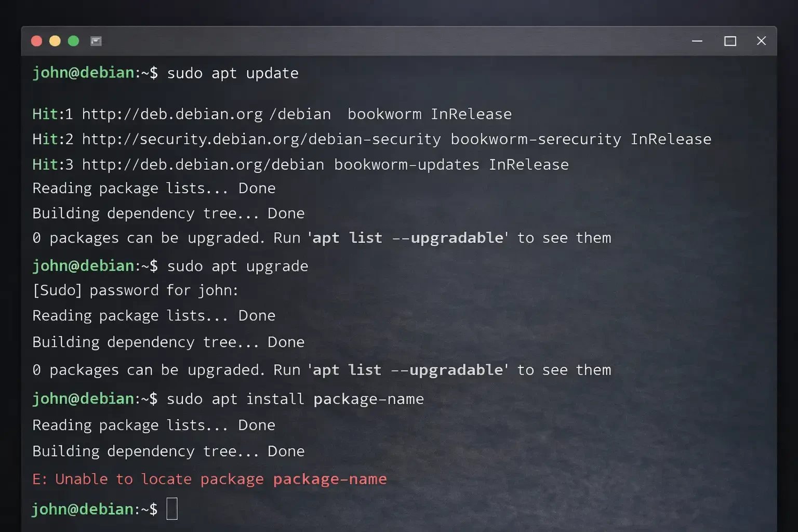Click the terminal application icon in the title bar
The width and height of the screenshot is (798, 532).
(96, 41)
